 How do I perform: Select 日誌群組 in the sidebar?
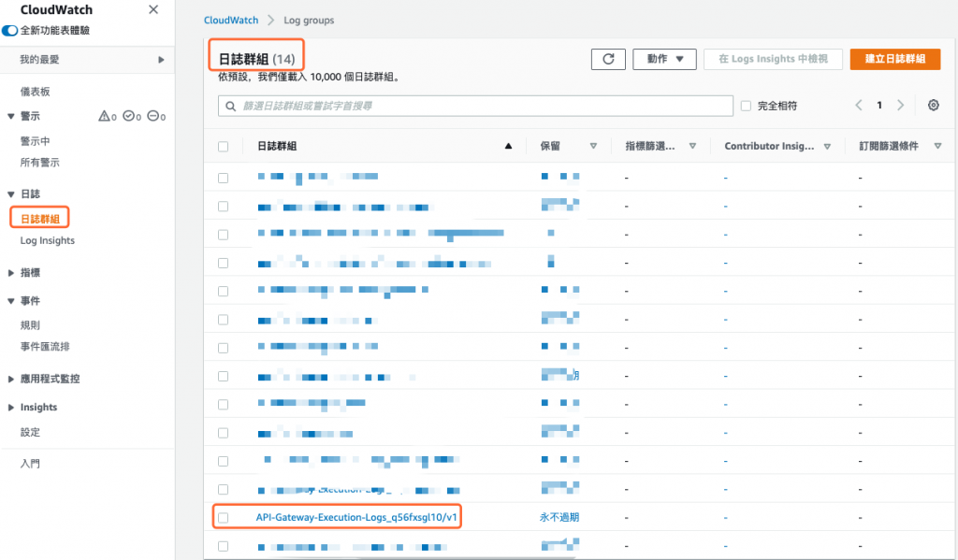[x=39, y=219]
